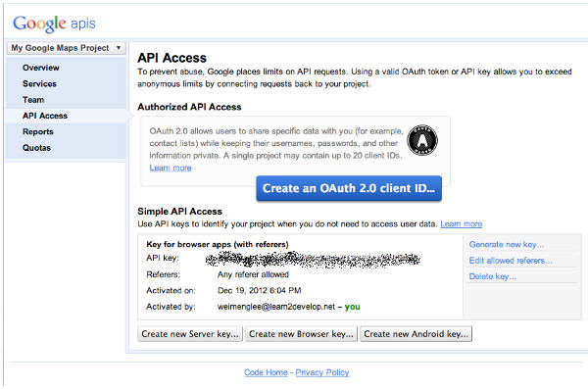
Task: Click weimenglee@learn2develop.net email text
Action: (x=276, y=307)
